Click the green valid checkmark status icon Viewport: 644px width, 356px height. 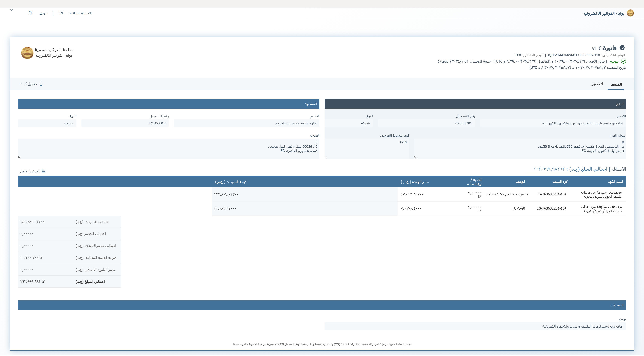tap(623, 61)
